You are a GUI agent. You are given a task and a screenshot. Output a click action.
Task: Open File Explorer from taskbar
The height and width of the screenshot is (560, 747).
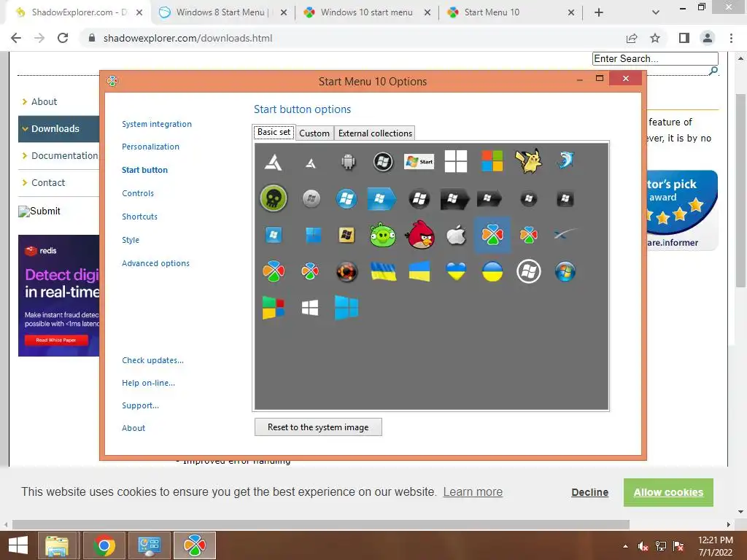[x=57, y=545]
